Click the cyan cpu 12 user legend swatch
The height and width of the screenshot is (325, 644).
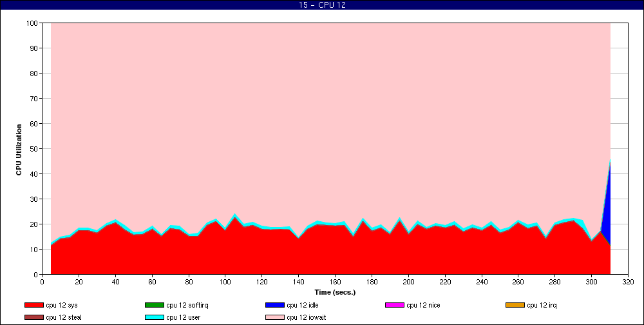(x=154, y=317)
